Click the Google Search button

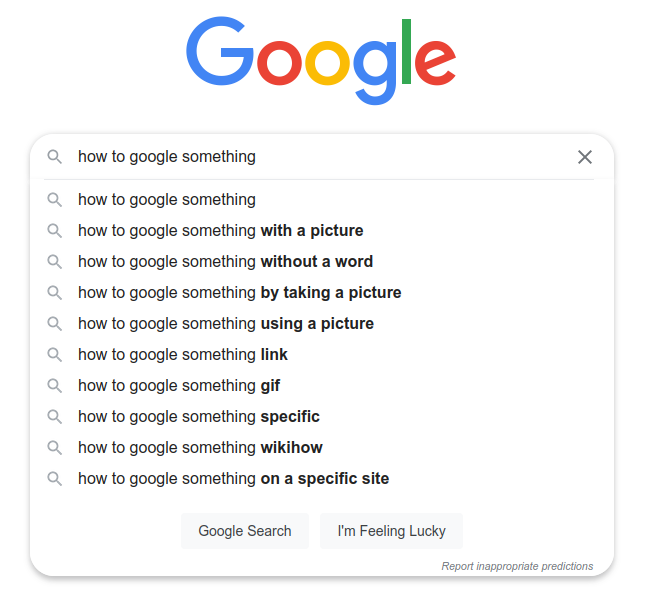click(245, 531)
